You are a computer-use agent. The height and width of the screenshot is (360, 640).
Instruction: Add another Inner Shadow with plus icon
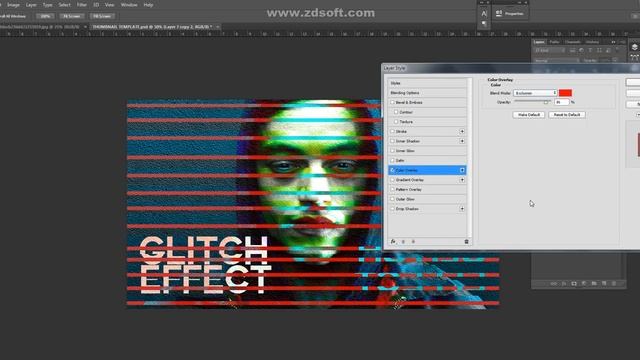click(462, 141)
